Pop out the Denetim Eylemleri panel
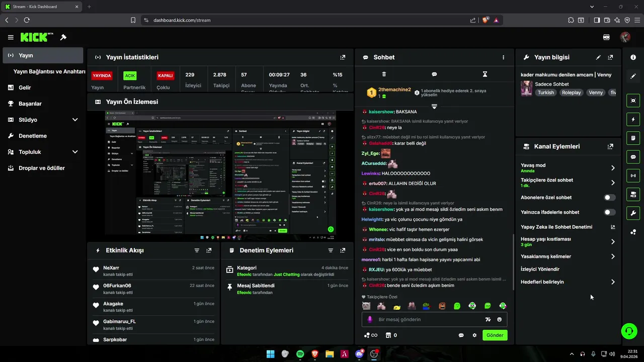The image size is (644, 362). pyautogui.click(x=343, y=250)
